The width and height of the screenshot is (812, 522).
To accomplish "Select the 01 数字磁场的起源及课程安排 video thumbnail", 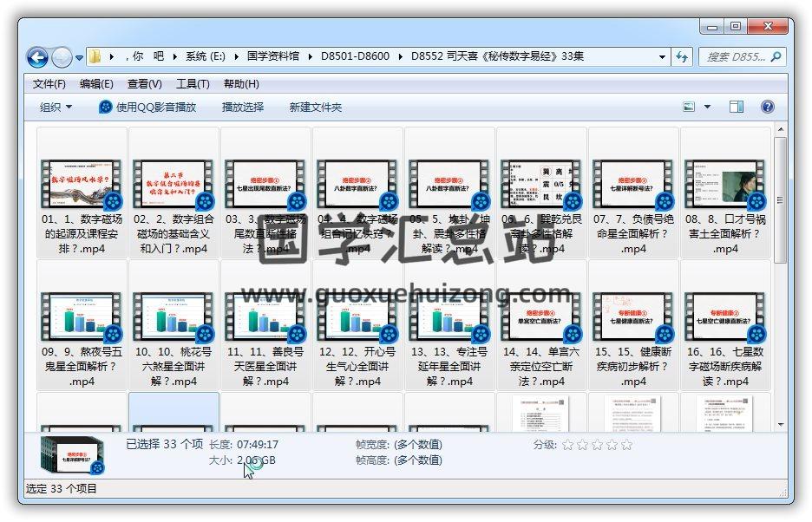I will (x=82, y=185).
